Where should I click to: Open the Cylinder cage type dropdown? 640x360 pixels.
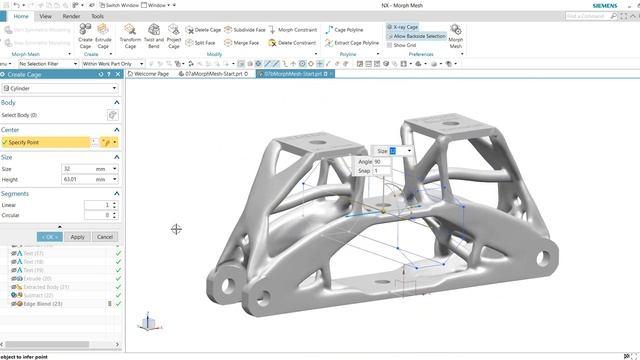pyautogui.click(x=60, y=88)
